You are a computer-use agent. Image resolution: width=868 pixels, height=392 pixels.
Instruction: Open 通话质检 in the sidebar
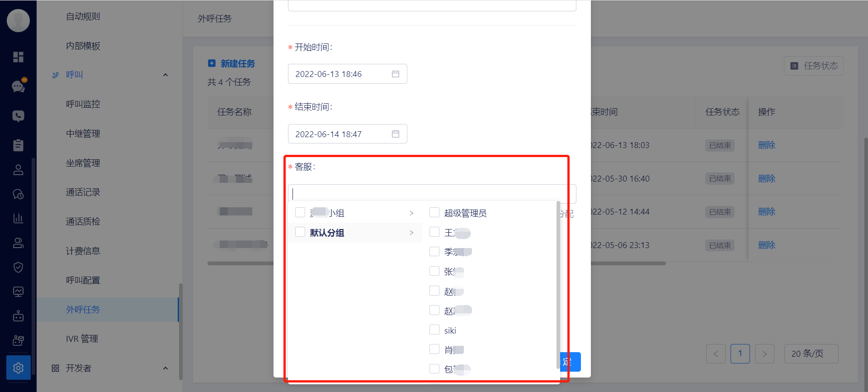point(83,221)
